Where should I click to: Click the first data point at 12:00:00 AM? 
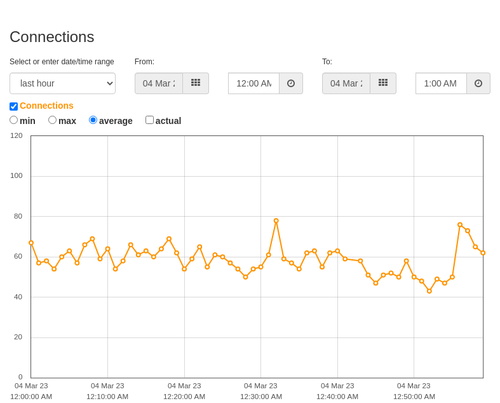(x=31, y=243)
